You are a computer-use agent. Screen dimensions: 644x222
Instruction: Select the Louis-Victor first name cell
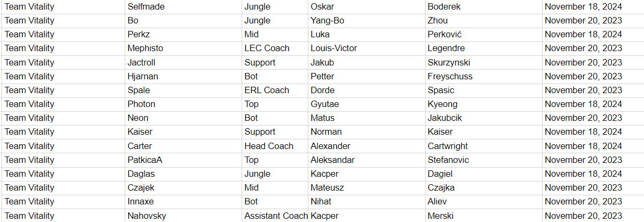pos(367,48)
